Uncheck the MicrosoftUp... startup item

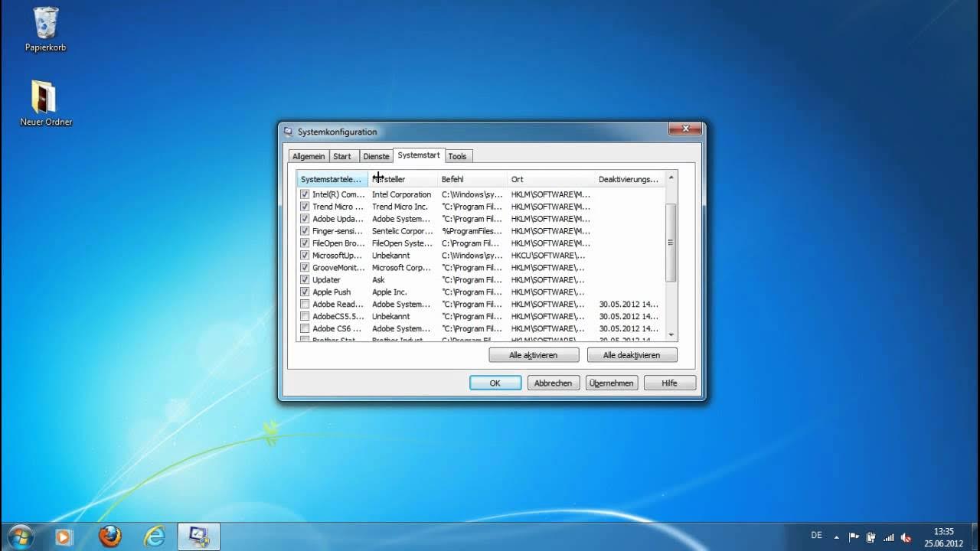(305, 256)
